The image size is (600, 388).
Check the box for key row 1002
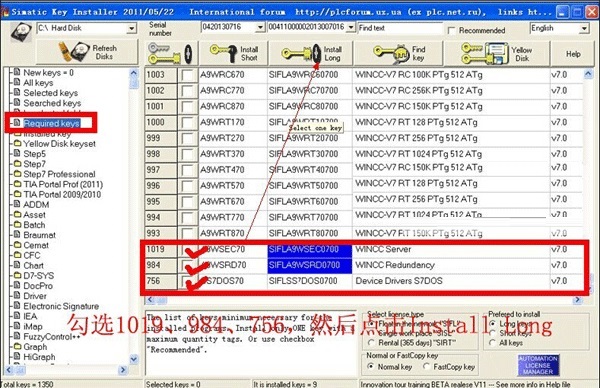[188, 91]
